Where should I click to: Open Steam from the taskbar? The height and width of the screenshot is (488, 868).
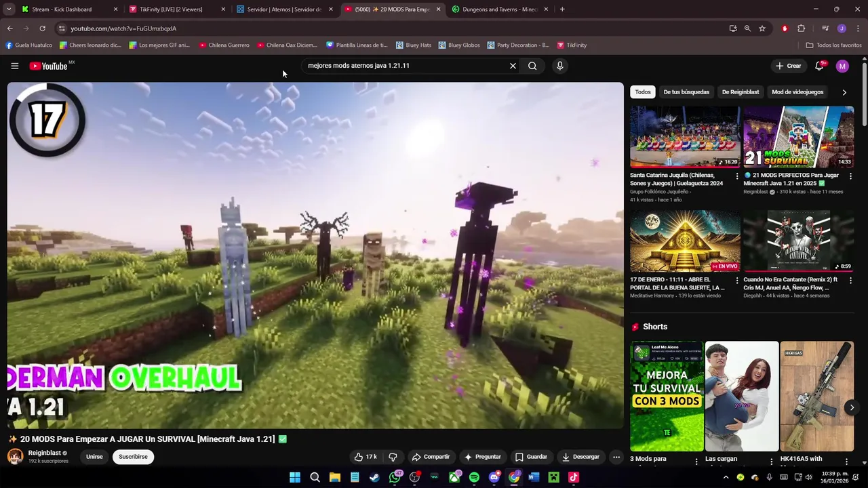[374, 477]
